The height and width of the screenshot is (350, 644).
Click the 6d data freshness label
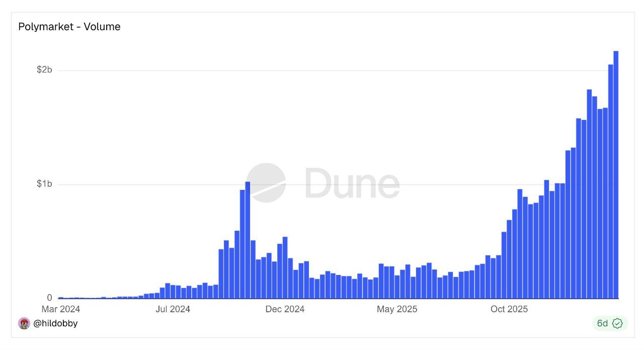(x=602, y=323)
